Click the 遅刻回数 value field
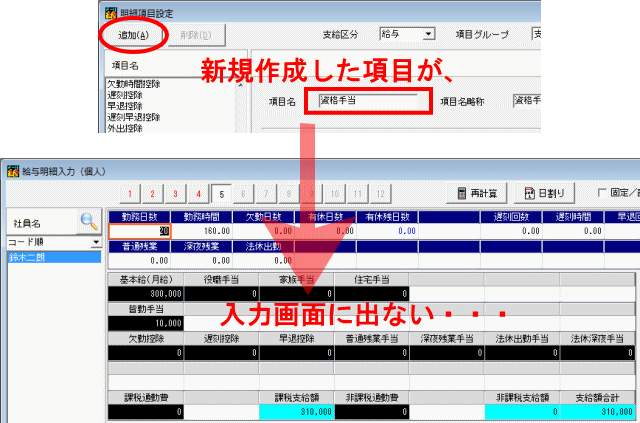The height and width of the screenshot is (423, 640). pos(511,231)
